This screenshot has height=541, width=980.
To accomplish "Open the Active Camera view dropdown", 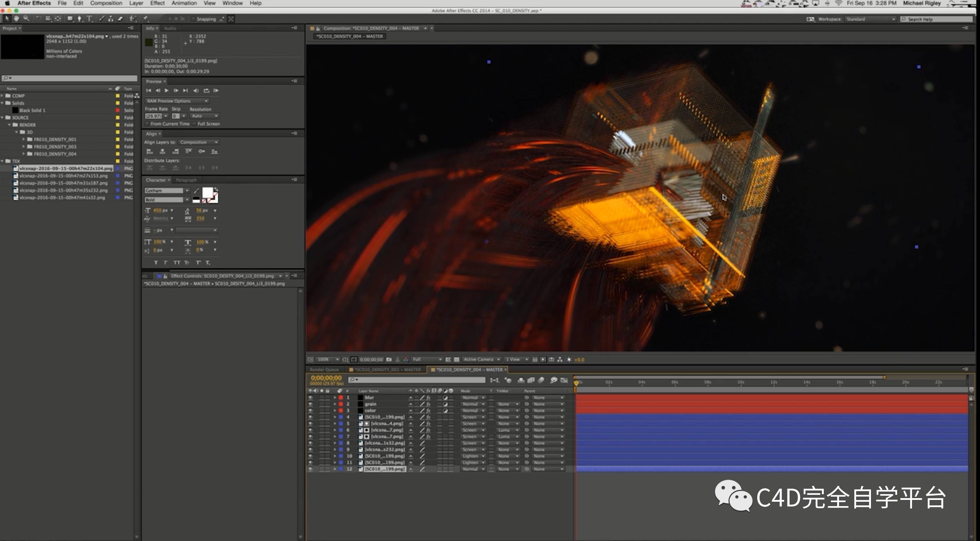I will coord(481,360).
